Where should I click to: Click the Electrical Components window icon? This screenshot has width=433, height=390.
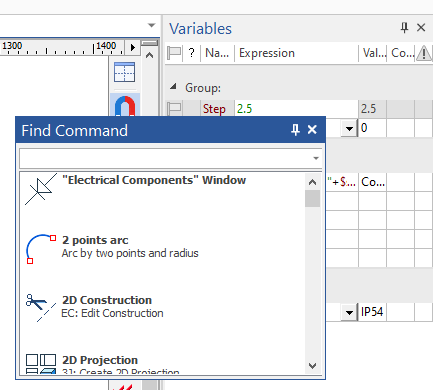(41, 189)
